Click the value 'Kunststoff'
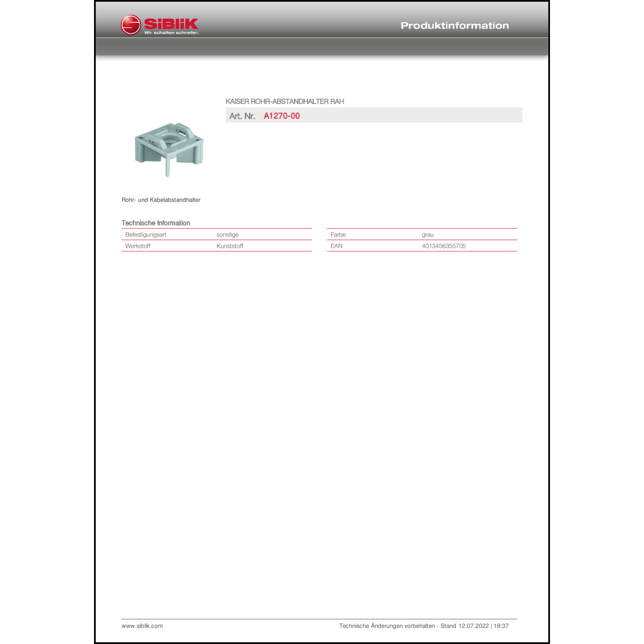This screenshot has width=644, height=644. pos(230,246)
